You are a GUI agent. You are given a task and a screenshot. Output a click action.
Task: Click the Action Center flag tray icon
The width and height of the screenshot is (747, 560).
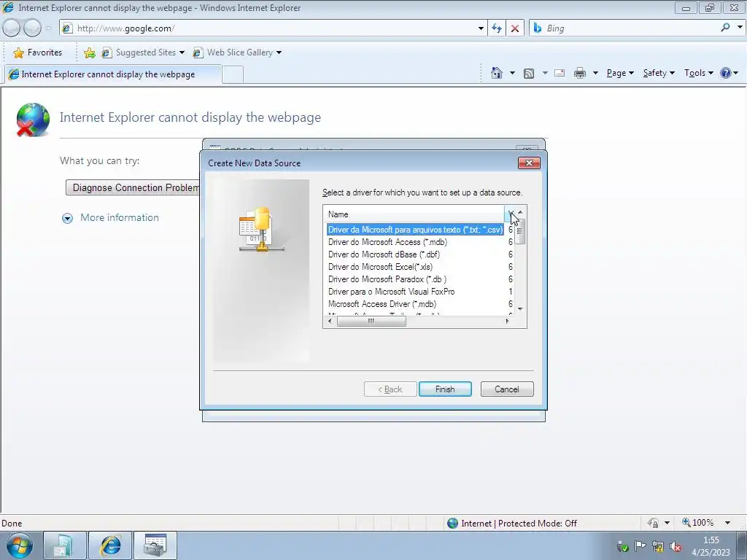pos(640,546)
